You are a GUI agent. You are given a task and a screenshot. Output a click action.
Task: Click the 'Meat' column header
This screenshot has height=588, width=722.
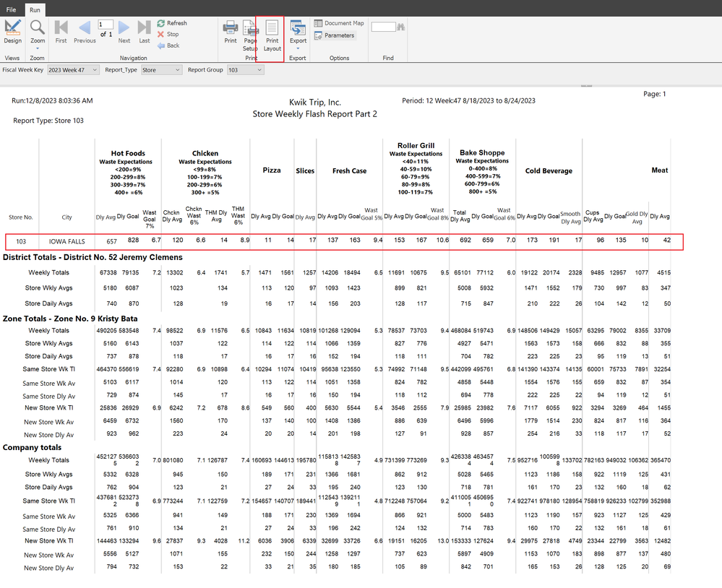point(659,170)
